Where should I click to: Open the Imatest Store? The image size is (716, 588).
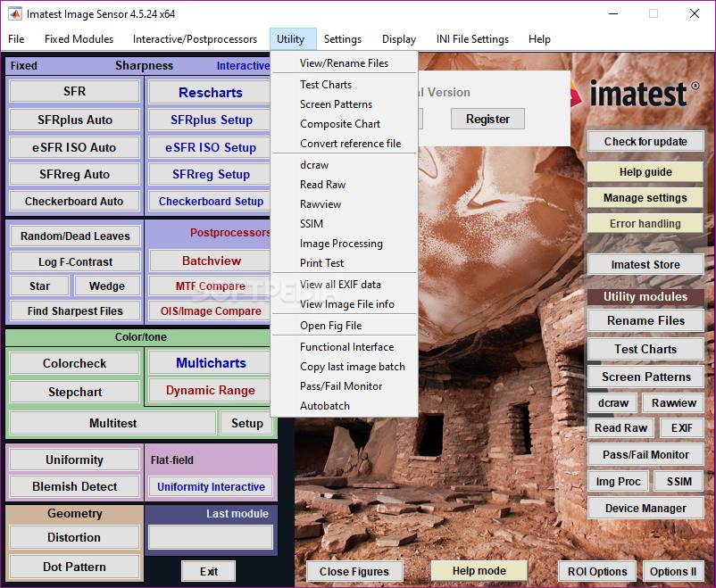click(645, 264)
